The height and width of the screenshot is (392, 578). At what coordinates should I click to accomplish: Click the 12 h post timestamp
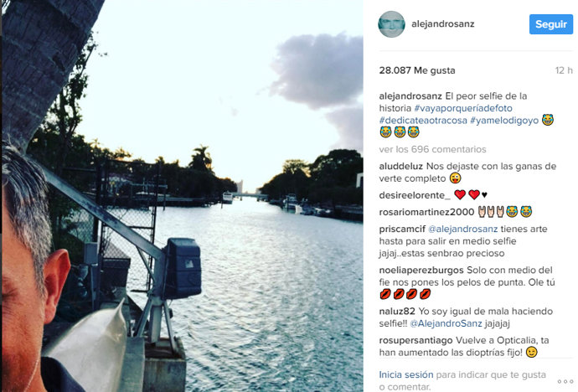click(x=564, y=70)
